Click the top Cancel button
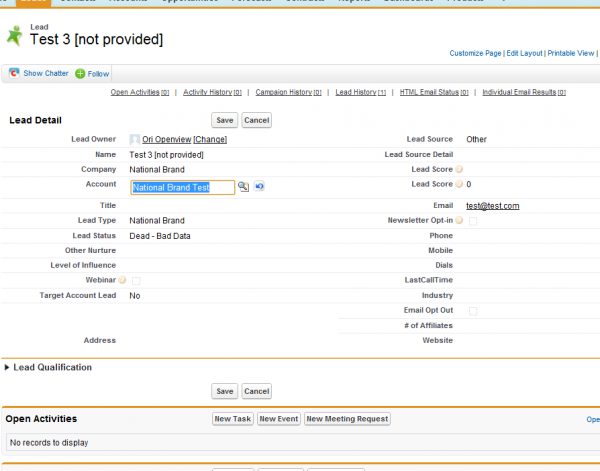The height and width of the screenshot is (471, 600). click(256, 120)
